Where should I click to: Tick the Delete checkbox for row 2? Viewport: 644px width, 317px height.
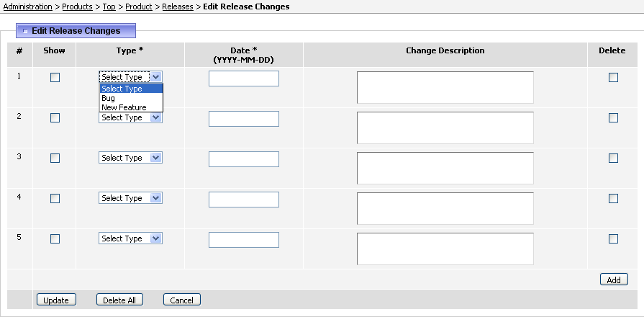[x=613, y=117]
